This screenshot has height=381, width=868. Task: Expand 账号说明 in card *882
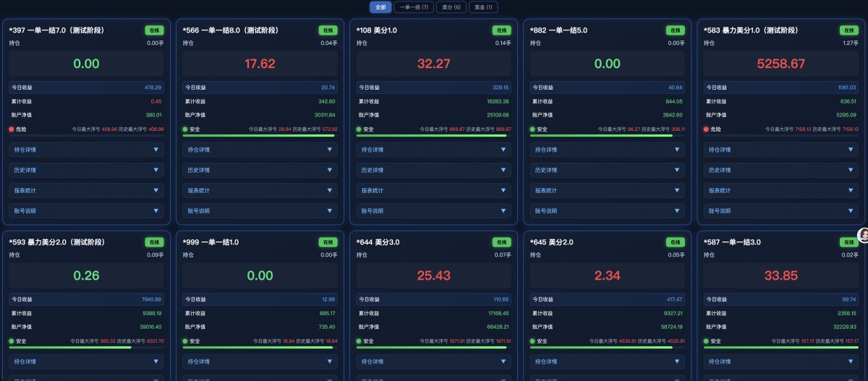coord(607,210)
